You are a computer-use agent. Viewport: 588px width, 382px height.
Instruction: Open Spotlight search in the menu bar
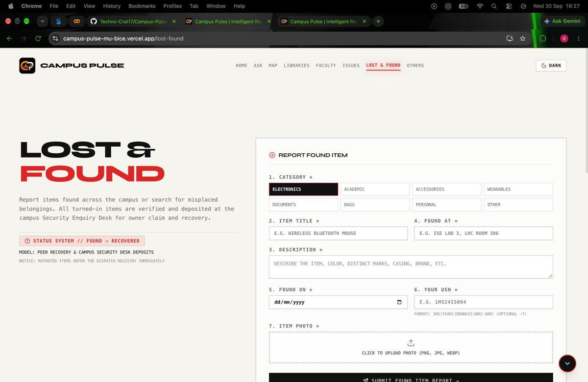coord(494,6)
